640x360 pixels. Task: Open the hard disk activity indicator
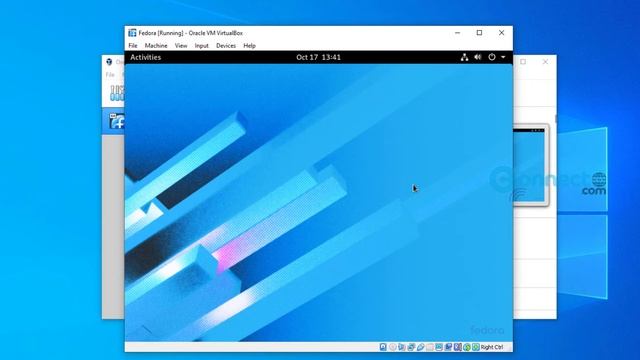point(383,347)
